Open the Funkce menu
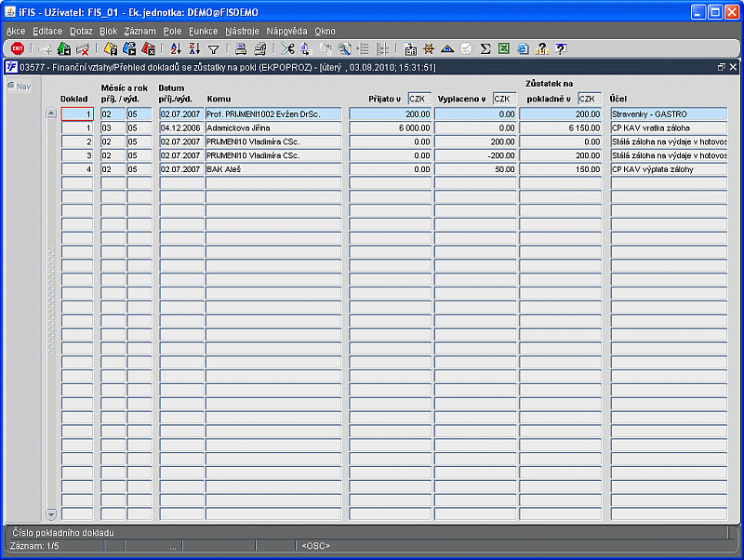Viewport: 744px width, 560px height. click(203, 31)
